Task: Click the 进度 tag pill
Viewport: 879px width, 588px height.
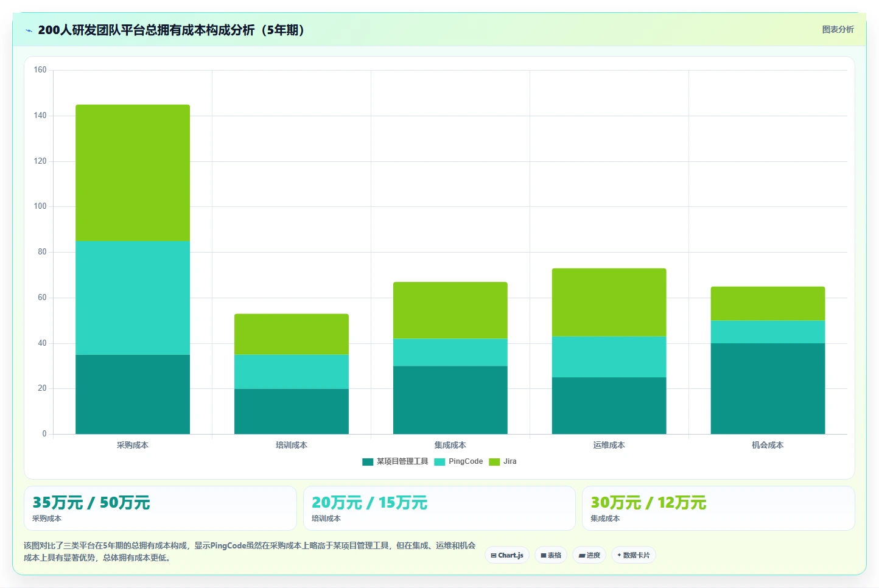Action: coord(589,555)
